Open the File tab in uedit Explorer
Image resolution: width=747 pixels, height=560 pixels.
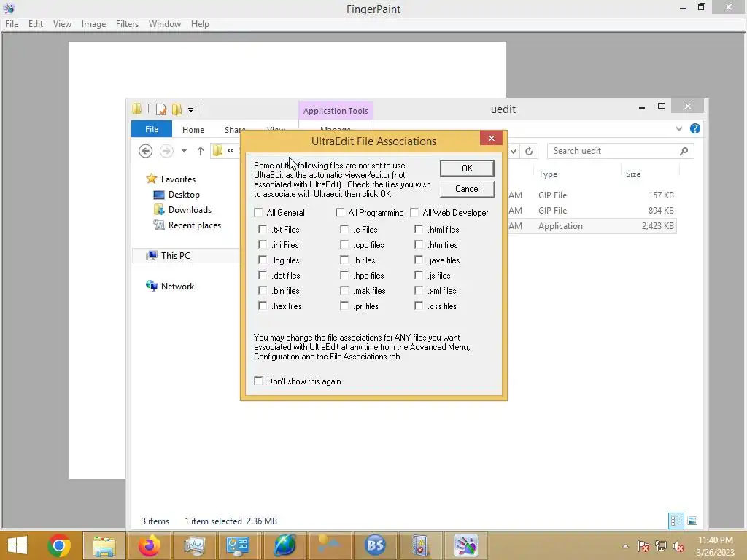[152, 129]
